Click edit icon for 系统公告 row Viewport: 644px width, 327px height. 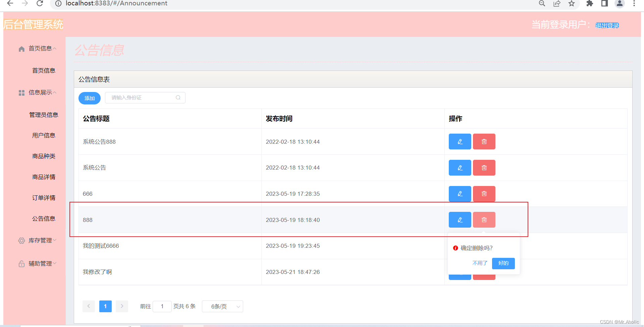pyautogui.click(x=460, y=168)
